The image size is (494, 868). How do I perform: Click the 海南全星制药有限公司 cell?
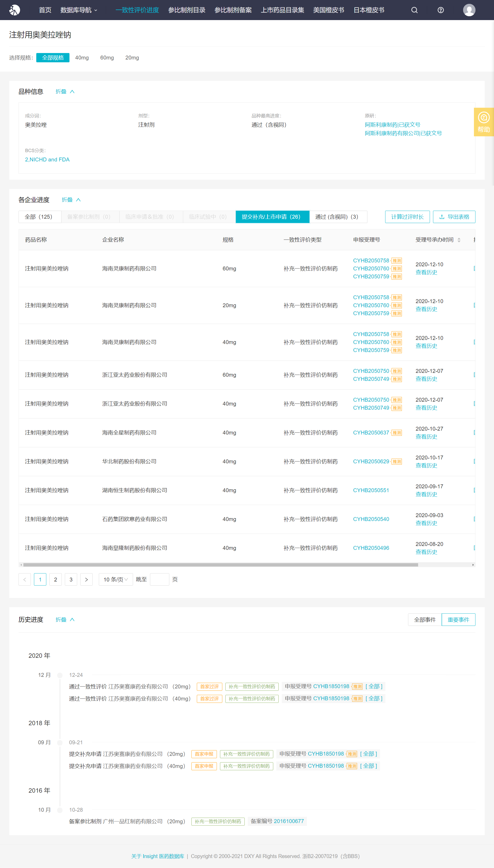[x=129, y=432]
